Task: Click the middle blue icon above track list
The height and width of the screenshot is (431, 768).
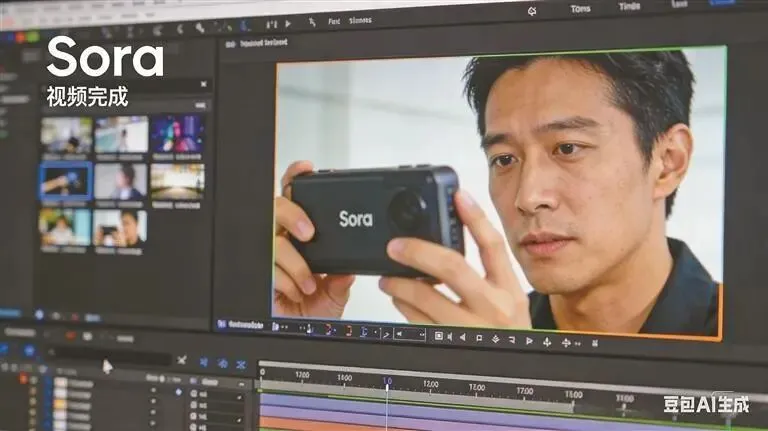Action: (x=223, y=363)
